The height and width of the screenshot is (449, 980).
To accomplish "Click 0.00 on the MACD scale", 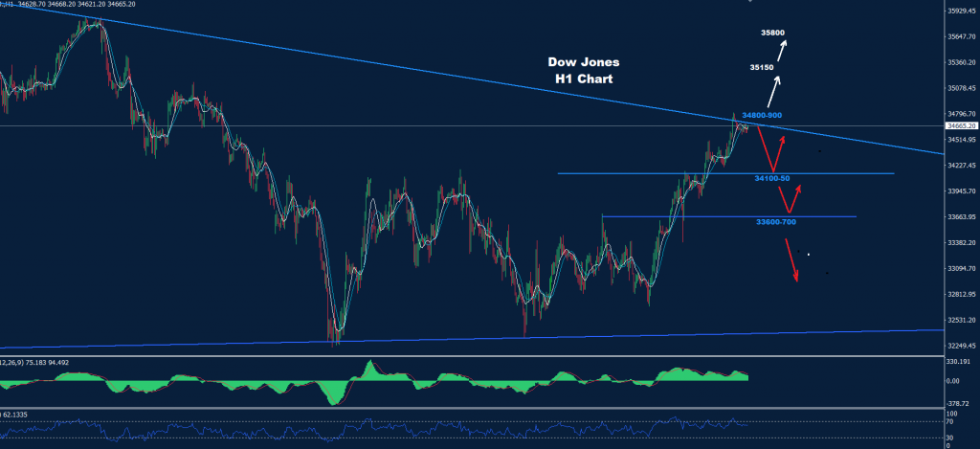I will point(954,381).
